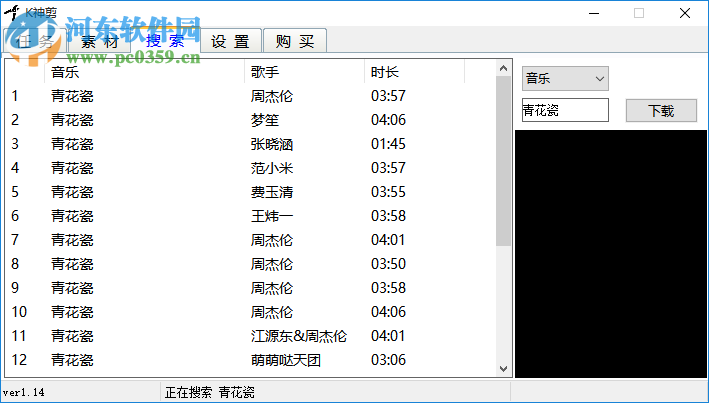Click the black video preview area
709x403 pixels.
click(x=611, y=254)
